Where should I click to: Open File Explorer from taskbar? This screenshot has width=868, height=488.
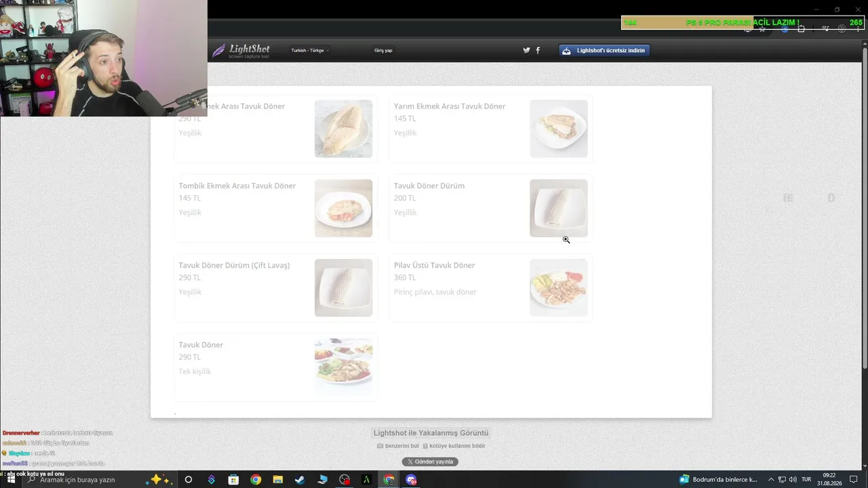[x=277, y=479]
